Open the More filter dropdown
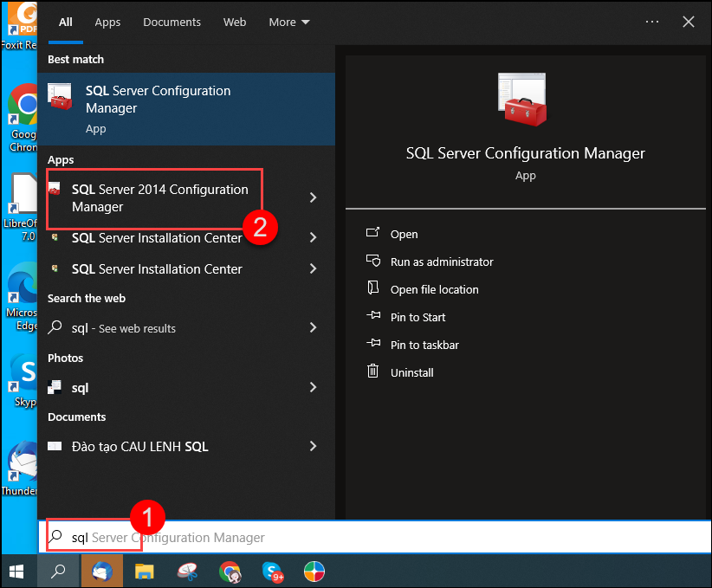Viewport: 712px width, 588px height. (288, 23)
